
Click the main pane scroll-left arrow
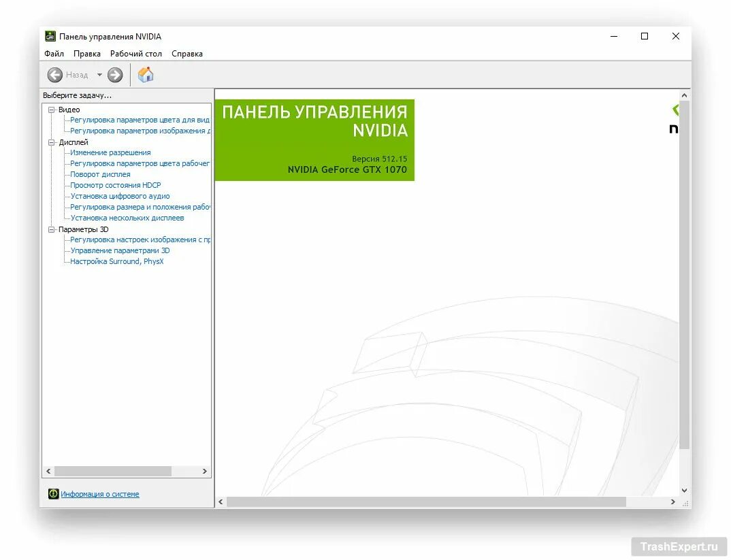(221, 501)
